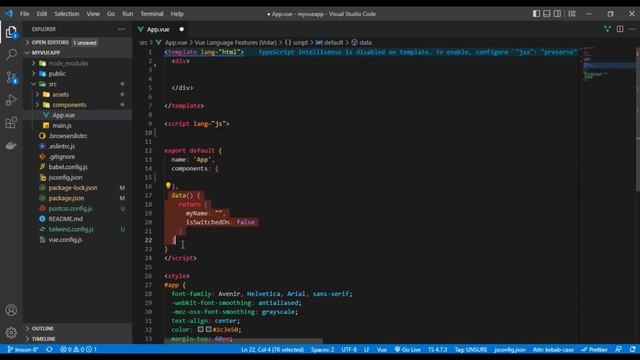Viewport: 640px width, 360px height.
Task: Open the Accounts icon
Action: pyautogui.click(x=11, y=310)
